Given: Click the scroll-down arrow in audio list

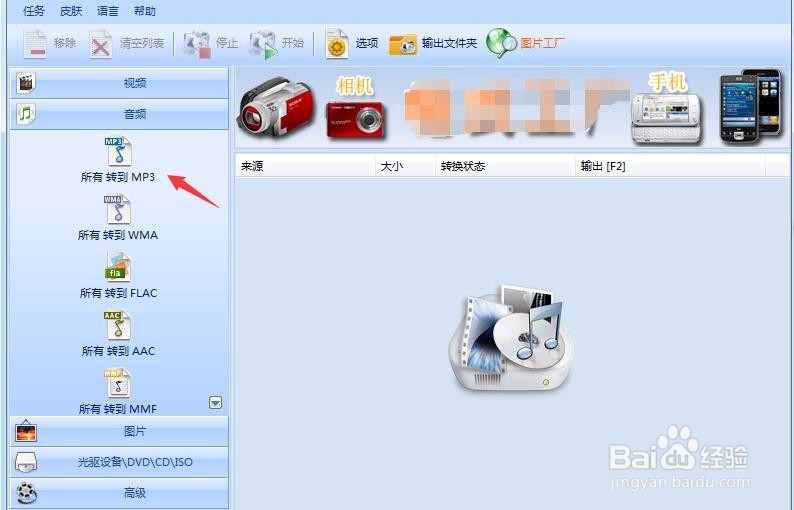Looking at the screenshot, I should pos(215,403).
